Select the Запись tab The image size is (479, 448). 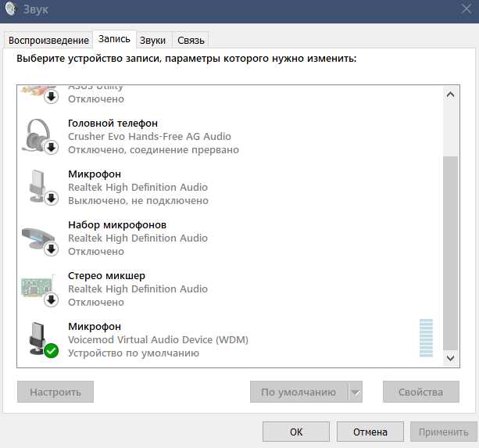pos(114,39)
